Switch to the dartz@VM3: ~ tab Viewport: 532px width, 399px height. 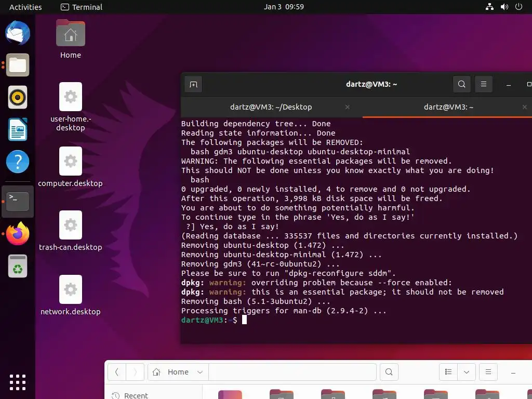(448, 107)
